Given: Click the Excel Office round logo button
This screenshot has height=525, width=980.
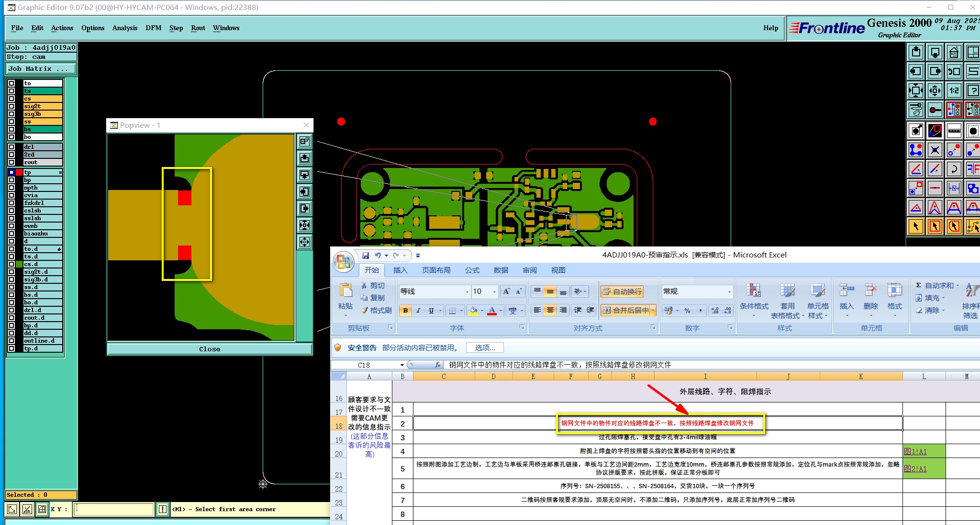Looking at the screenshot, I should click(x=343, y=261).
